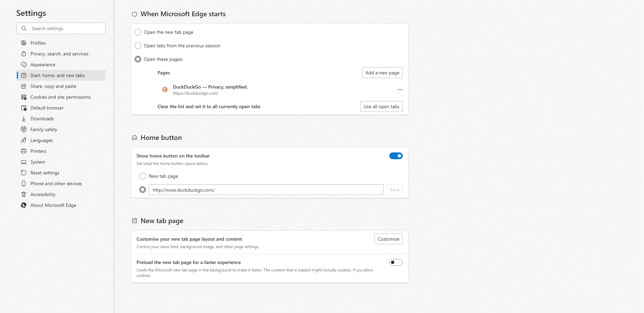Image resolution: width=644 pixels, height=313 pixels.
Task: Click the Appearance palette icon
Action: pos(24,65)
